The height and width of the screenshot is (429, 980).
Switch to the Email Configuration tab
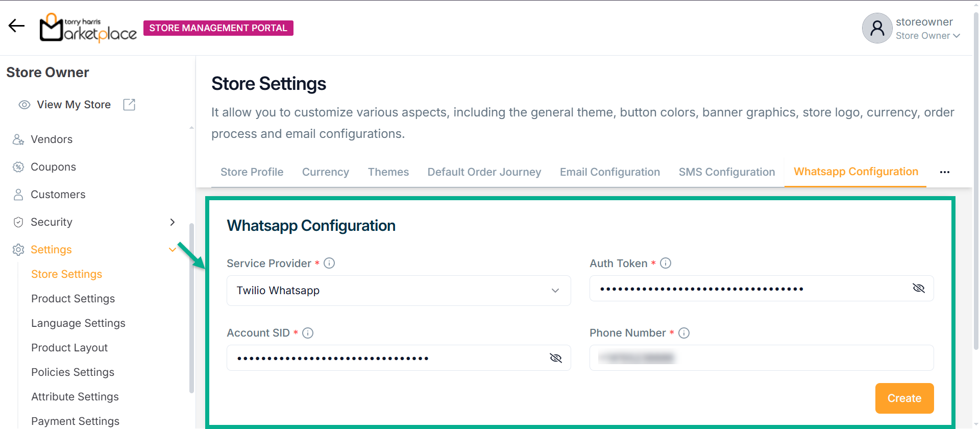click(x=609, y=172)
